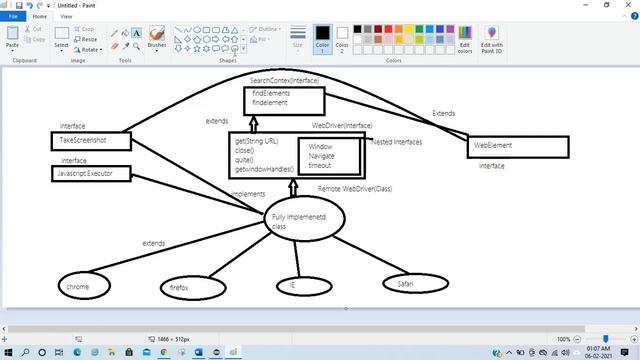Open the Windows Start menu

pyautogui.click(x=8, y=352)
